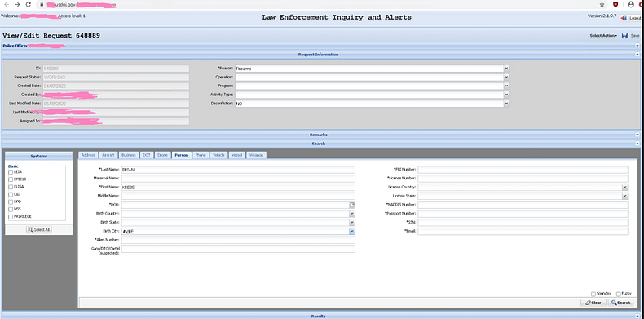Bookmark this page with star icon
644x319 pixels.
[x=602, y=5]
